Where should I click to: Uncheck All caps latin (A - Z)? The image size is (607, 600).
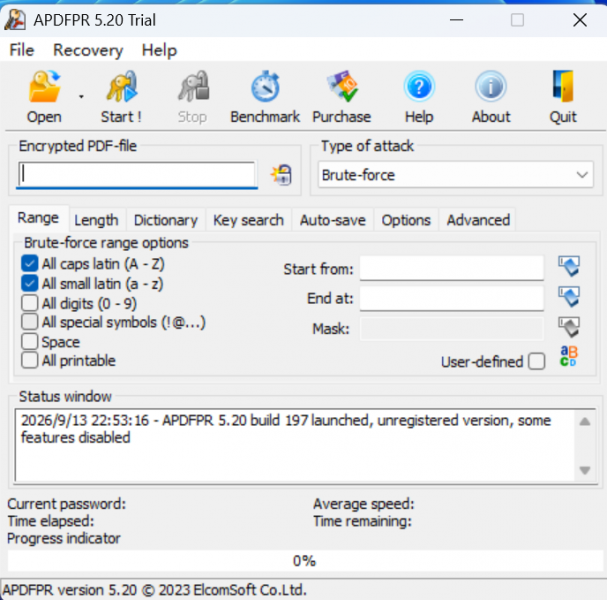click(30, 264)
